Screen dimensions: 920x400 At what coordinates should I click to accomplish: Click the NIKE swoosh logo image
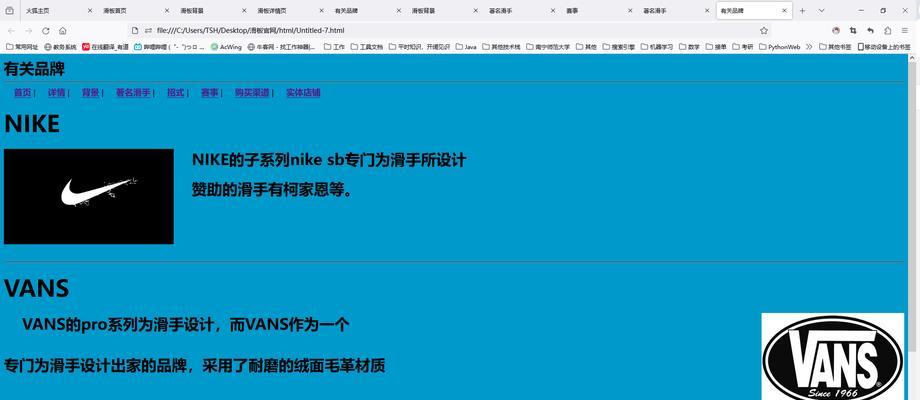pyautogui.click(x=89, y=196)
